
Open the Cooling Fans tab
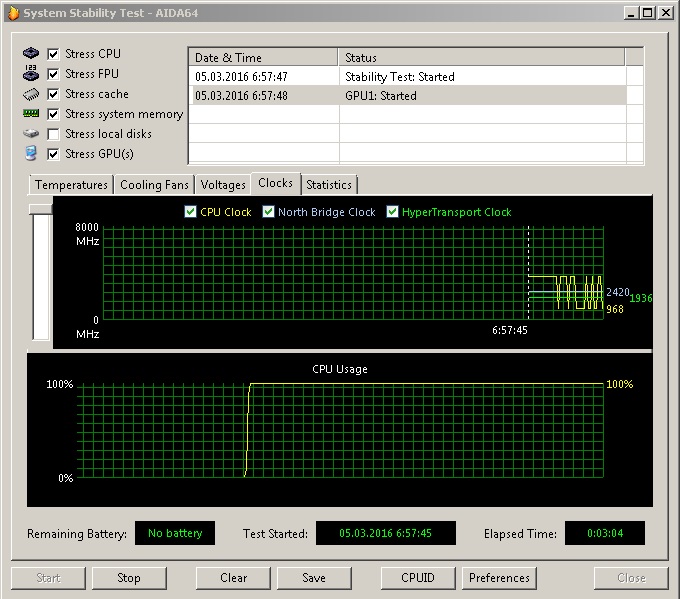click(154, 185)
